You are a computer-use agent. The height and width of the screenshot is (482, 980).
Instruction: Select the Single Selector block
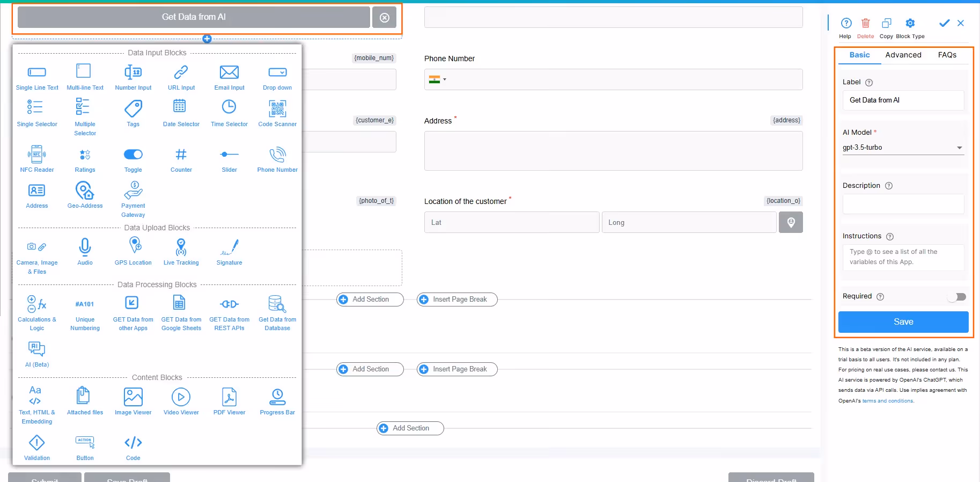coord(37,113)
